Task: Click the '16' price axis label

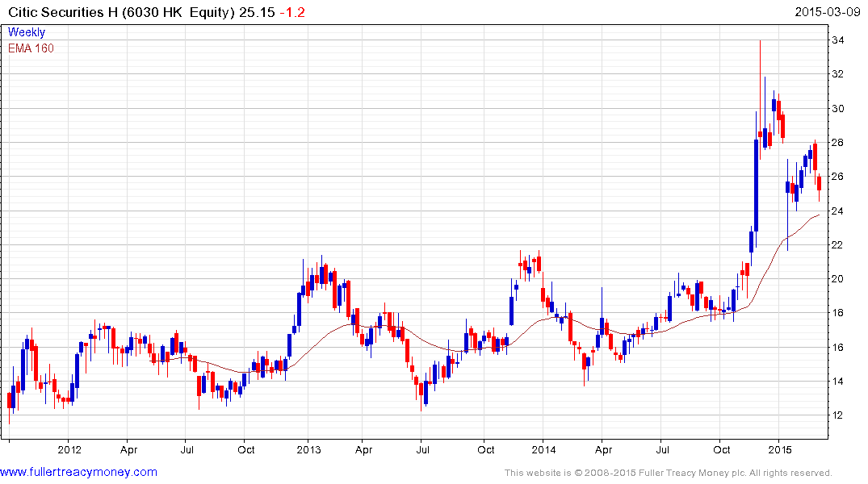Action: pos(837,347)
